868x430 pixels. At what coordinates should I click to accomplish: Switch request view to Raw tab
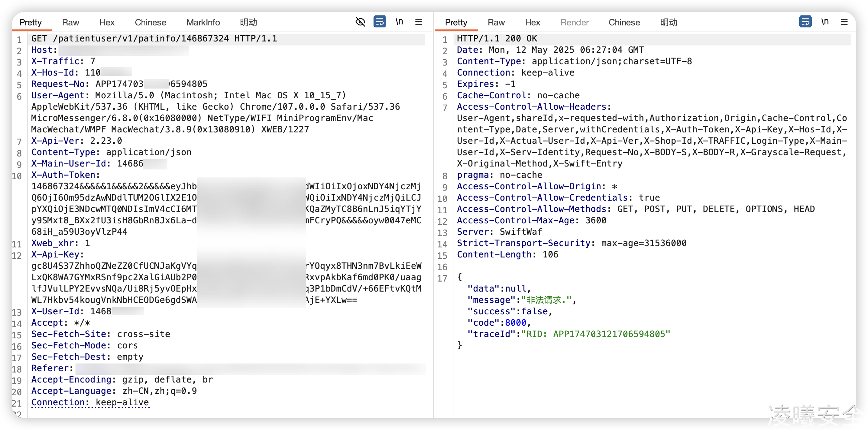coord(70,23)
